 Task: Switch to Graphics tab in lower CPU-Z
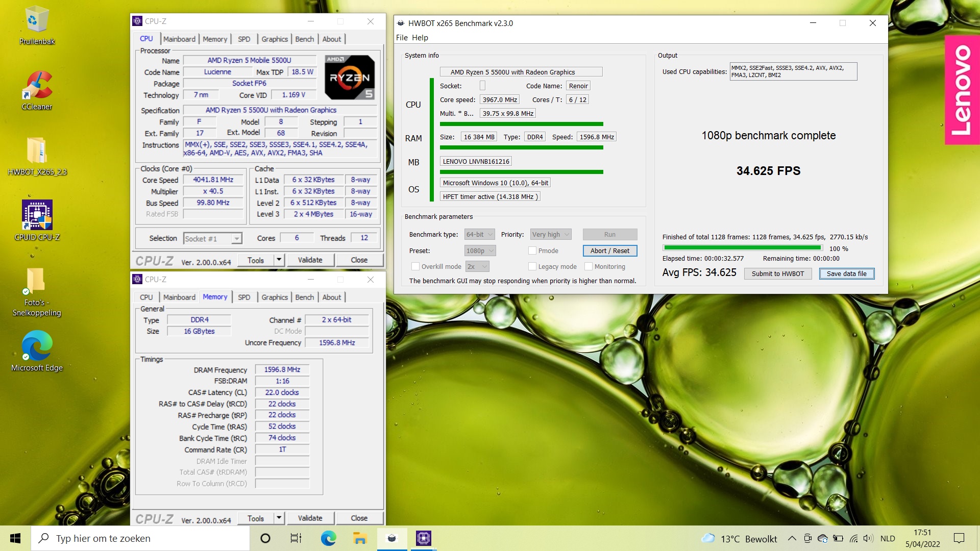pyautogui.click(x=275, y=297)
